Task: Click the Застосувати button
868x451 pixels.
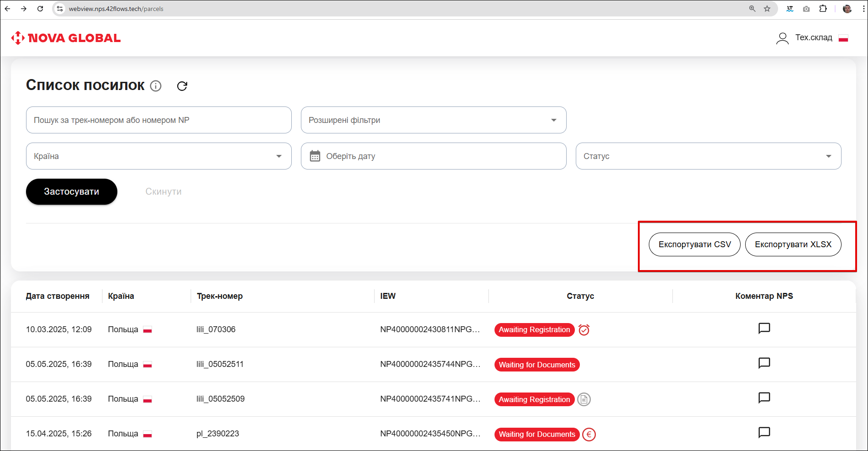Action: point(72,192)
